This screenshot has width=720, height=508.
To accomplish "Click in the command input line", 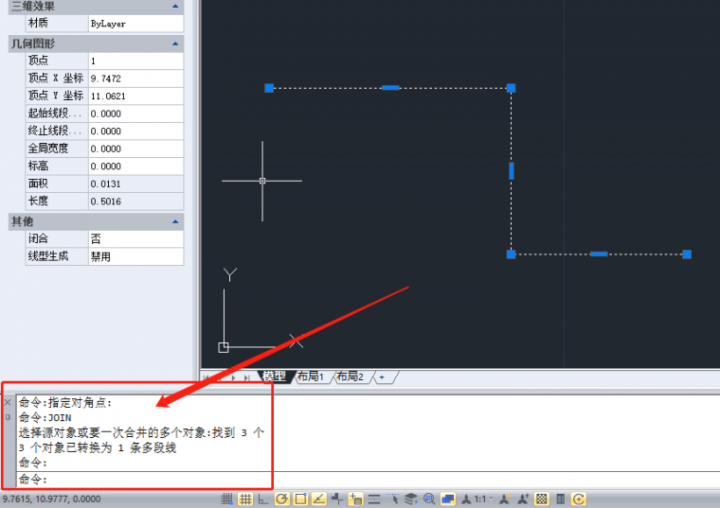I will coord(367,480).
